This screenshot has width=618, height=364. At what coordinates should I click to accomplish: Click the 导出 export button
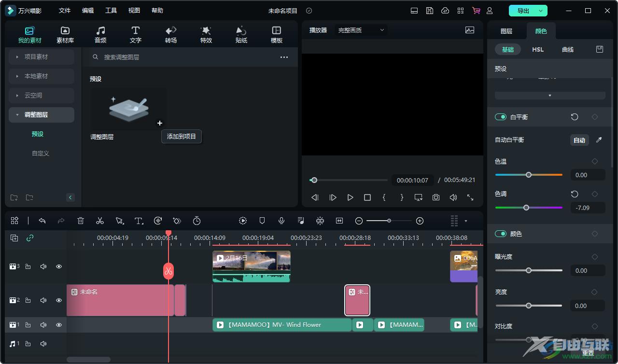[x=523, y=11]
